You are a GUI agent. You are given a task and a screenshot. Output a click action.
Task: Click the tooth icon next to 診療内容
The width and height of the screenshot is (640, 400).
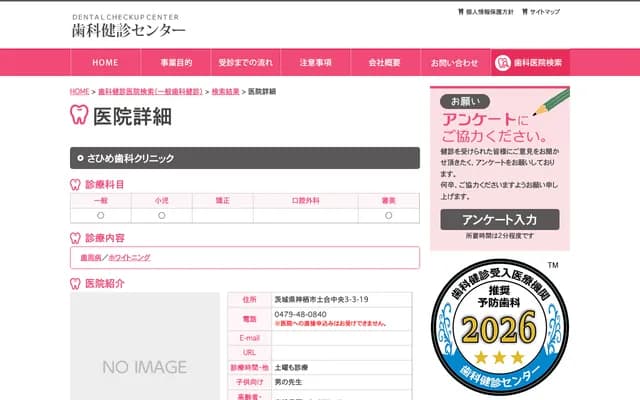point(75,238)
